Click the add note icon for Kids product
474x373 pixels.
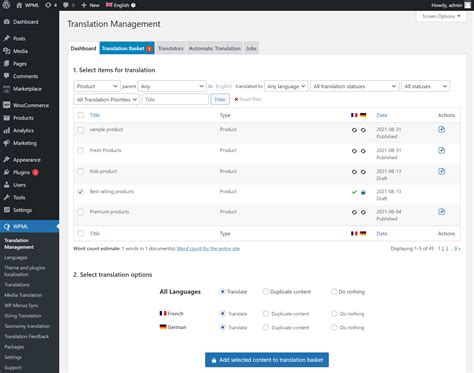tap(442, 172)
